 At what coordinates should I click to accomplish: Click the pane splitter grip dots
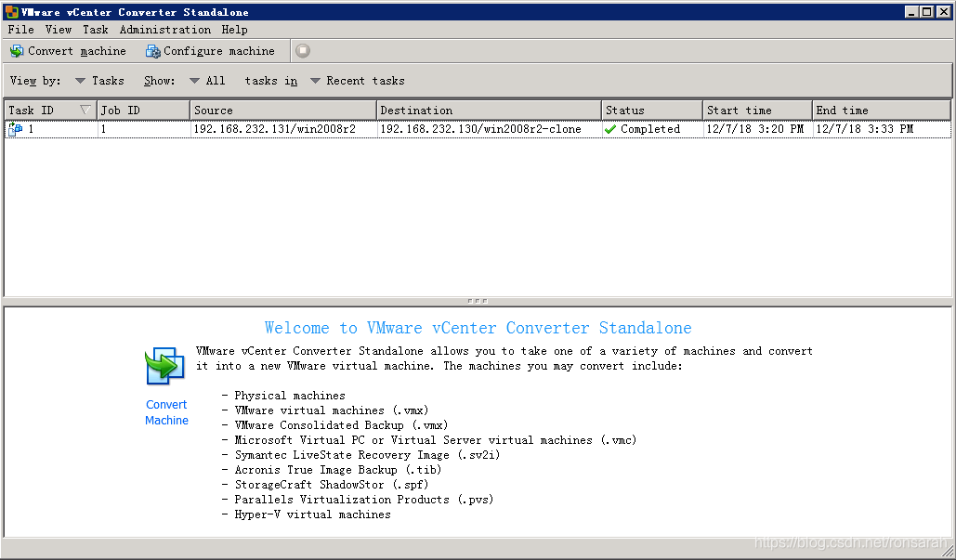pos(478,301)
